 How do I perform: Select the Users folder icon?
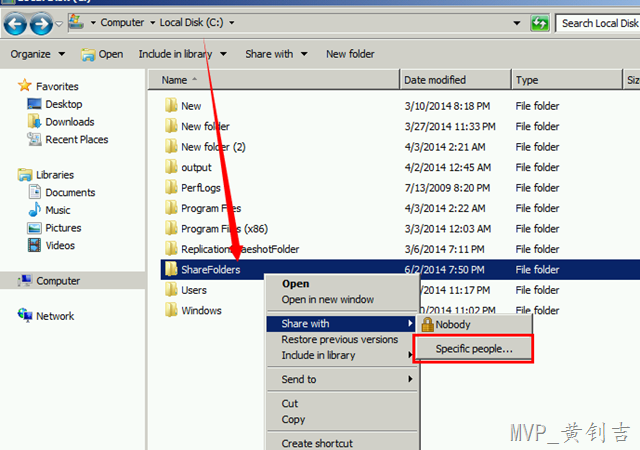[x=171, y=289]
